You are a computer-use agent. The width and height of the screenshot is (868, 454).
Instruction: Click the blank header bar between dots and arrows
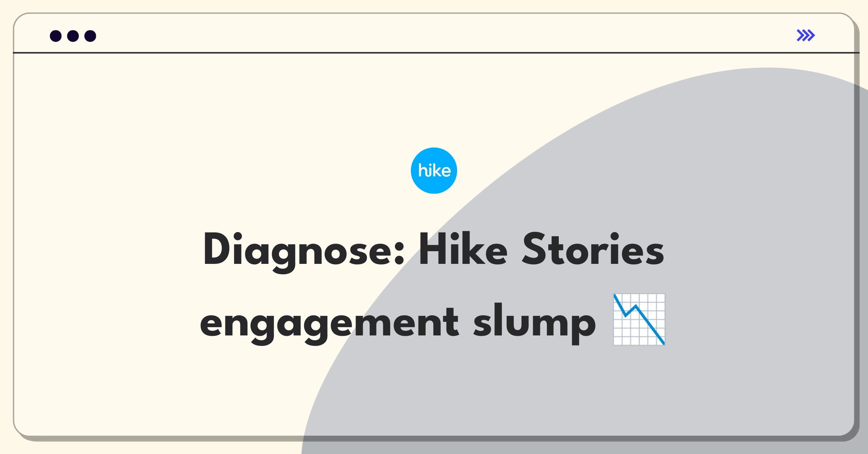445,35
